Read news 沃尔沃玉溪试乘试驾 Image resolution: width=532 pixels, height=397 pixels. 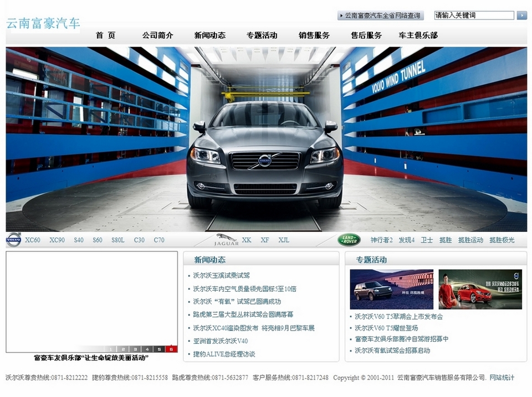click(222, 275)
